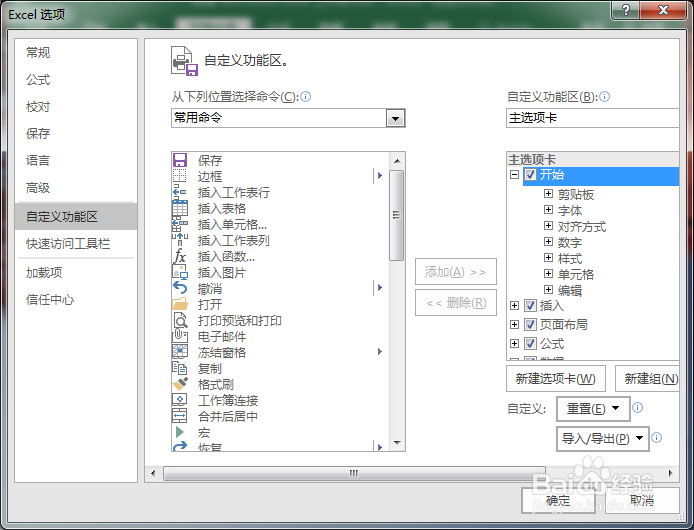Click info icon beside 自定义功能区(B)
This screenshot has height=530, width=694.
pyautogui.click(x=604, y=96)
